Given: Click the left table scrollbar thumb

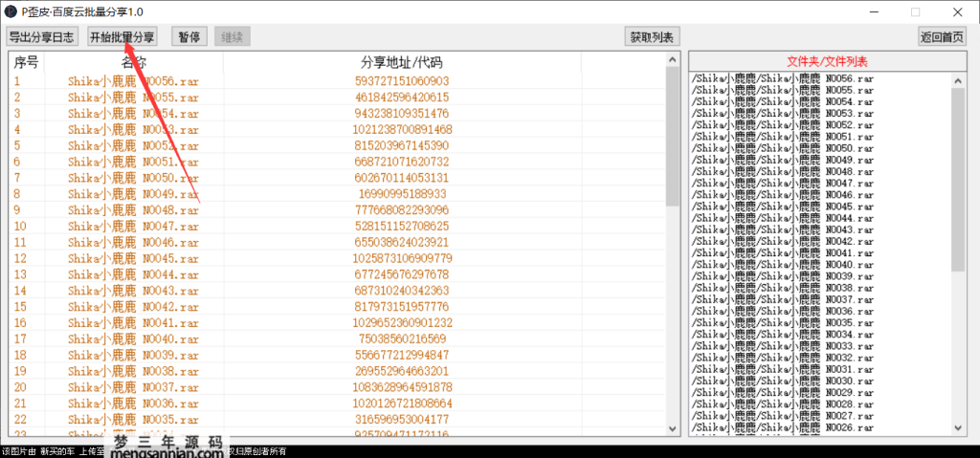Looking at the screenshot, I should point(673,136).
